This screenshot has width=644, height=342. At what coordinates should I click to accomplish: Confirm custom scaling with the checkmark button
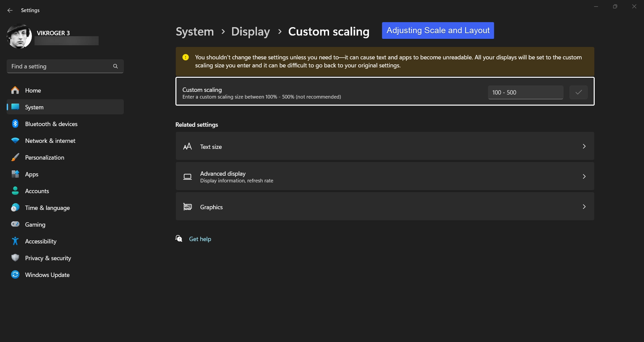578,92
